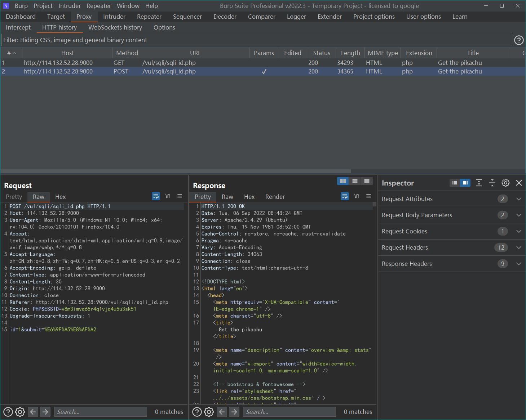
Task: Click Inspector expand all sections icon
Action: [x=479, y=183]
